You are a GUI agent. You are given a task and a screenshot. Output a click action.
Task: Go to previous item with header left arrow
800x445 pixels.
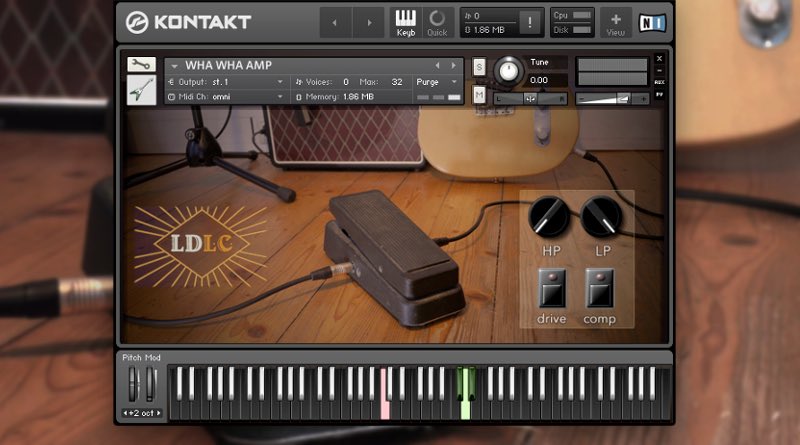pos(335,22)
